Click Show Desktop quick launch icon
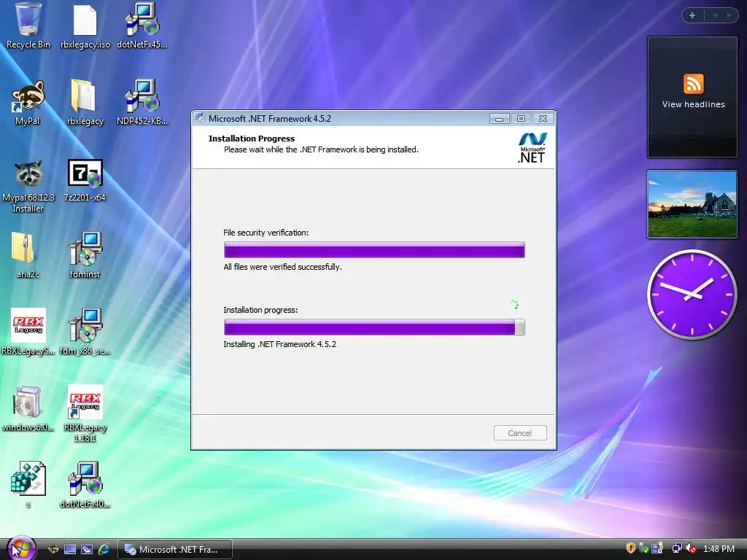Viewport: 747px width, 560px height. pyautogui.click(x=69, y=550)
